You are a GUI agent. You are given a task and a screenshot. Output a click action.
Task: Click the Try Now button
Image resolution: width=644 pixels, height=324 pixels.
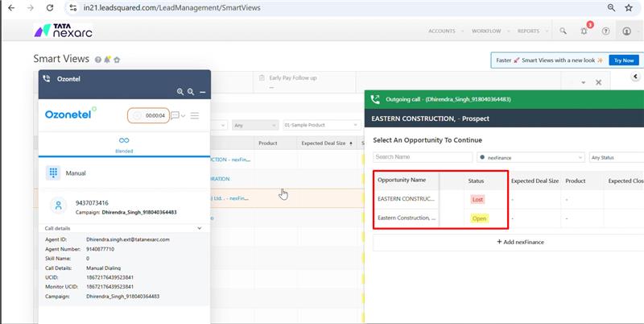pos(623,60)
